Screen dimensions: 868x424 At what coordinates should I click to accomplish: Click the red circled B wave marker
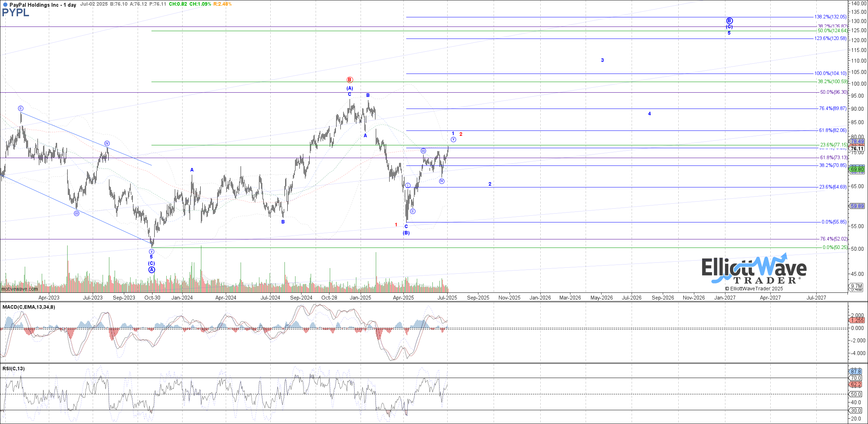[350, 80]
